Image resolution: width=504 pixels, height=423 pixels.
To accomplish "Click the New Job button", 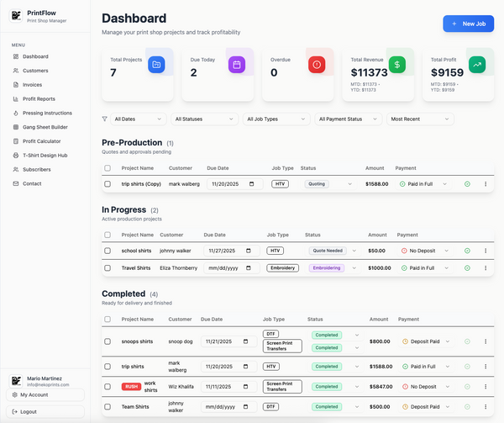I will (468, 24).
